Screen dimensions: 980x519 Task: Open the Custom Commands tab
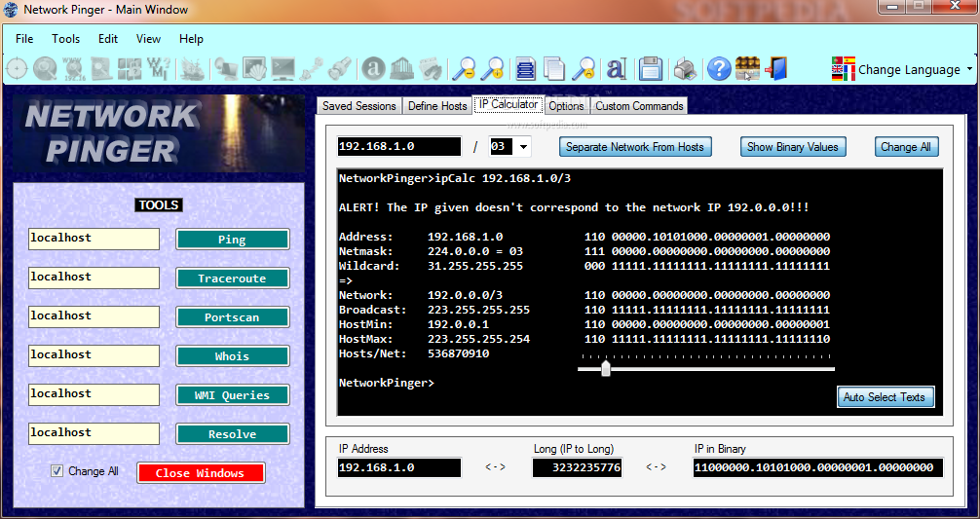639,106
